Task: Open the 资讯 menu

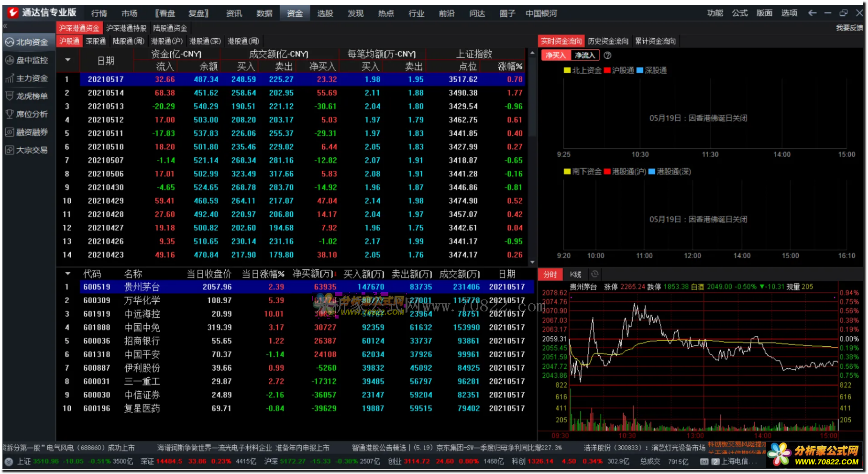Action: [x=234, y=13]
